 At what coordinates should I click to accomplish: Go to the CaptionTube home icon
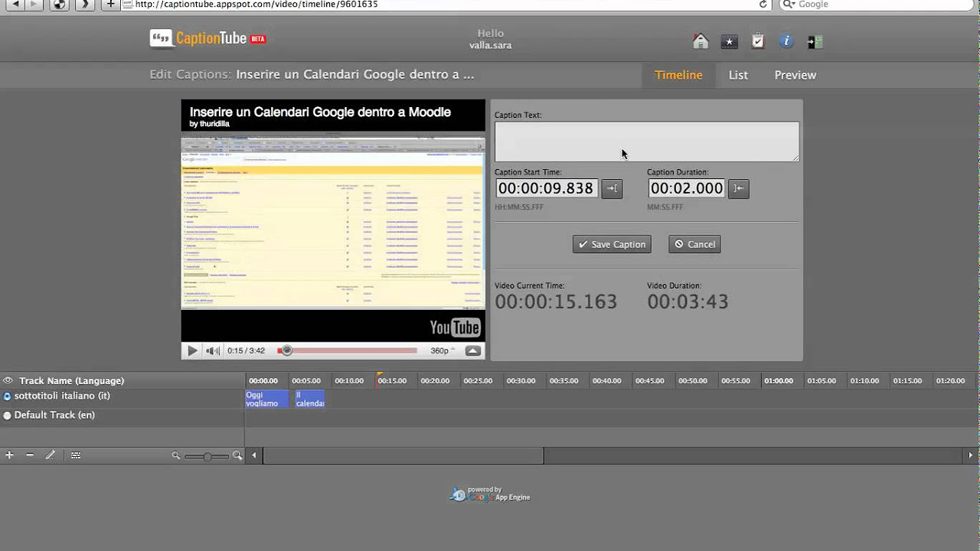pyautogui.click(x=701, y=41)
